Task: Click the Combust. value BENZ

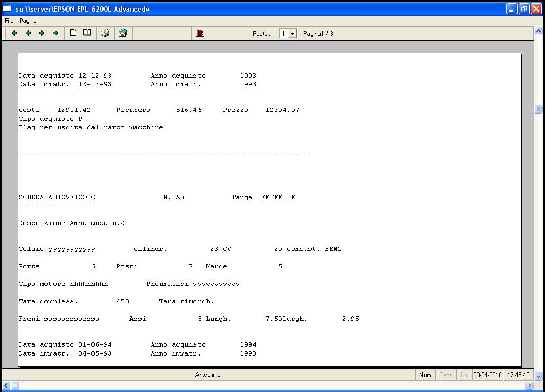Action: 333,249
